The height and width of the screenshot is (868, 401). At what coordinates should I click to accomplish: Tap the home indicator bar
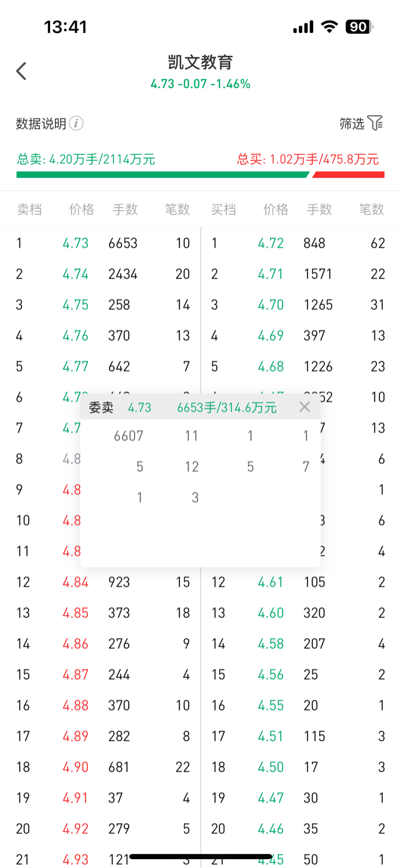200,857
